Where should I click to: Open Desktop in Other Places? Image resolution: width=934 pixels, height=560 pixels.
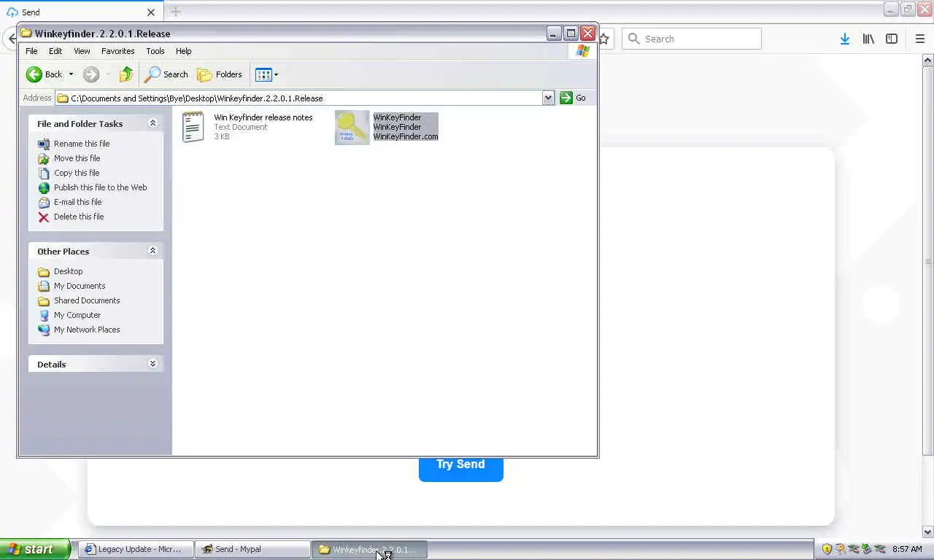point(69,271)
